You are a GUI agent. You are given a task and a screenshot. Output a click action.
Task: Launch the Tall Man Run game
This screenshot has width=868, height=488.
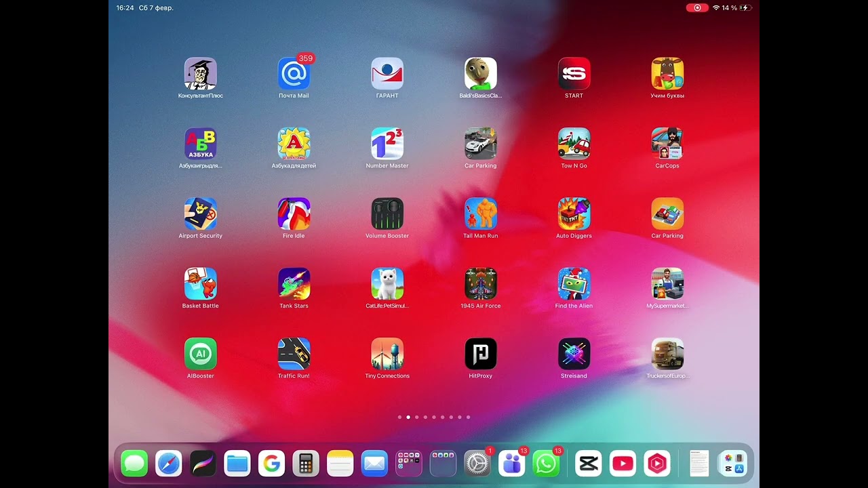[x=481, y=213]
